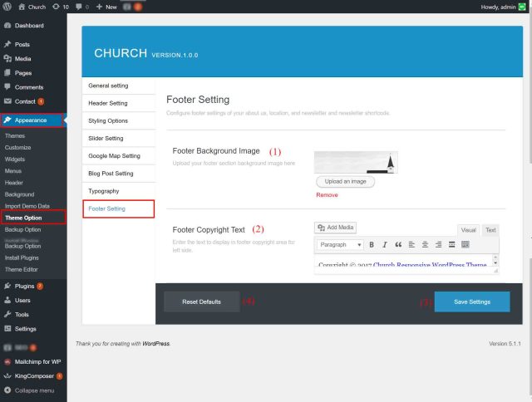This screenshot has height=402, width=532.
Task: Click Upload an image button
Action: (x=346, y=182)
